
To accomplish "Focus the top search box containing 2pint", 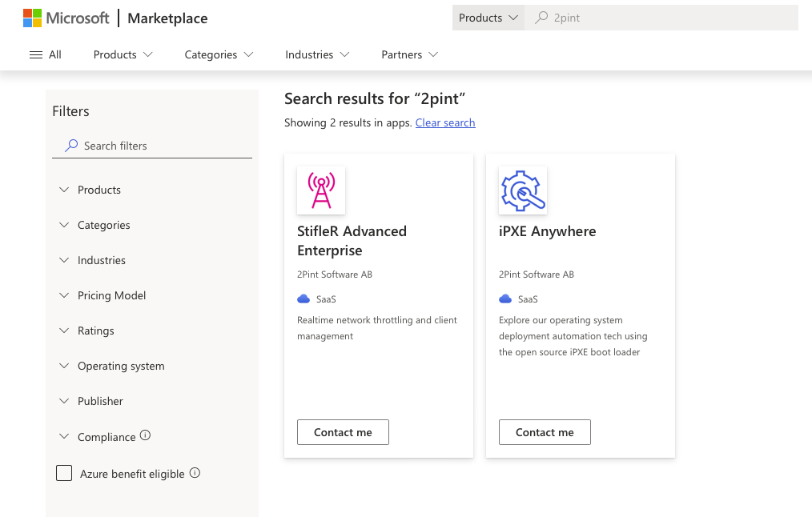I will [661, 18].
